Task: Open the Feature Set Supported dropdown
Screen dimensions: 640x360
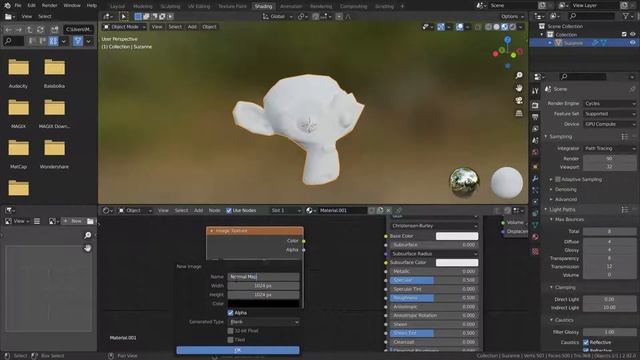Action: [x=610, y=114]
